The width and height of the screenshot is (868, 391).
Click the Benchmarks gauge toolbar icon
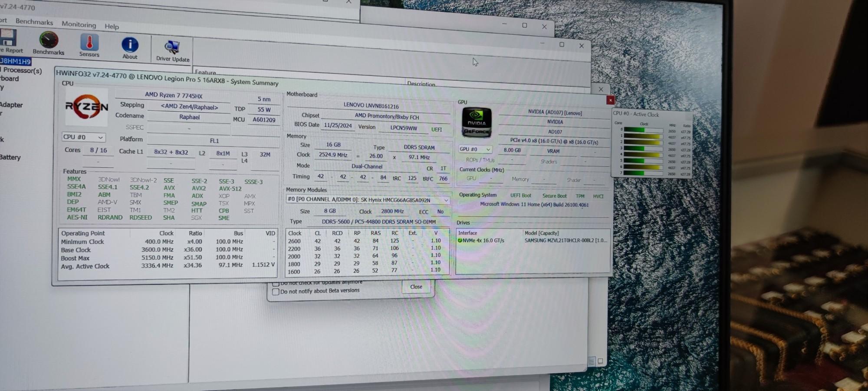[49, 40]
